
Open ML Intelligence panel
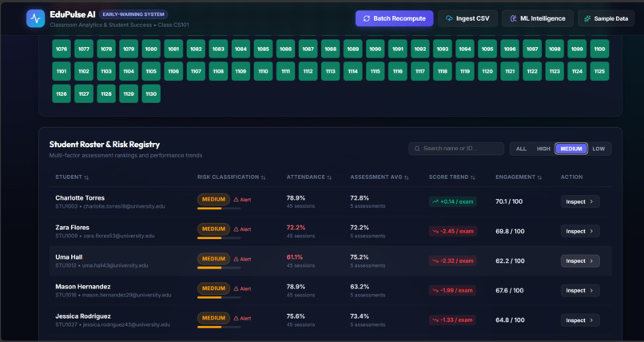[x=538, y=18]
